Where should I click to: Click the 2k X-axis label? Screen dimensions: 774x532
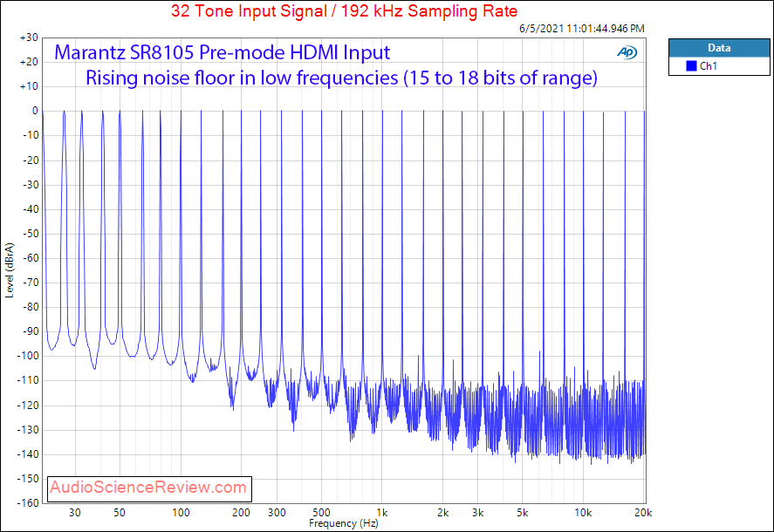point(442,513)
